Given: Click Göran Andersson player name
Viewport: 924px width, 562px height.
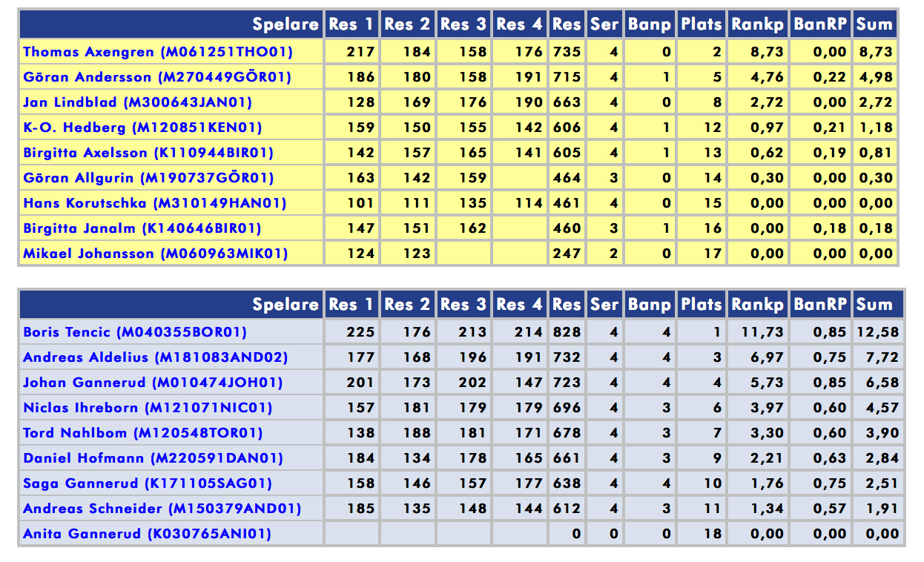Looking at the screenshot, I should (x=157, y=77).
